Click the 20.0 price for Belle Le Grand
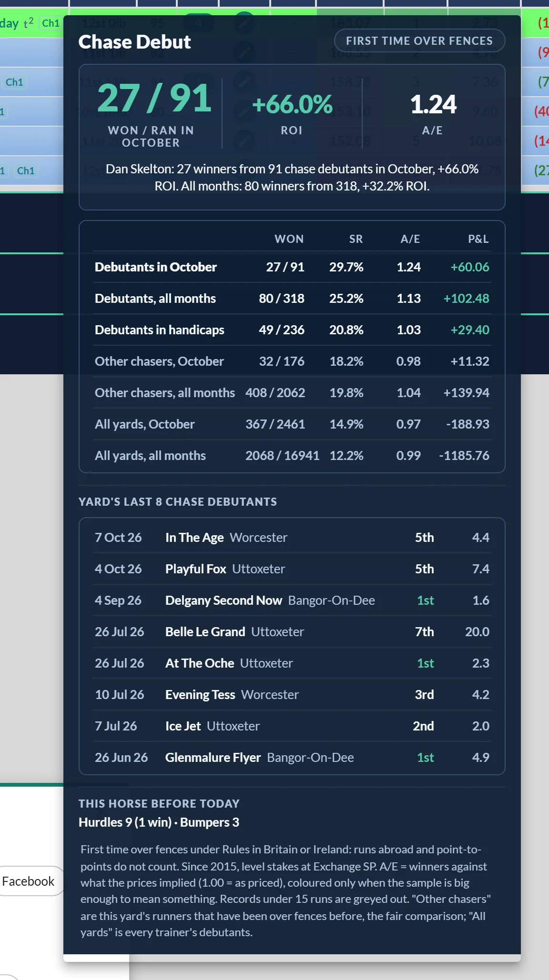Image resolution: width=549 pixels, height=980 pixels. coord(477,632)
